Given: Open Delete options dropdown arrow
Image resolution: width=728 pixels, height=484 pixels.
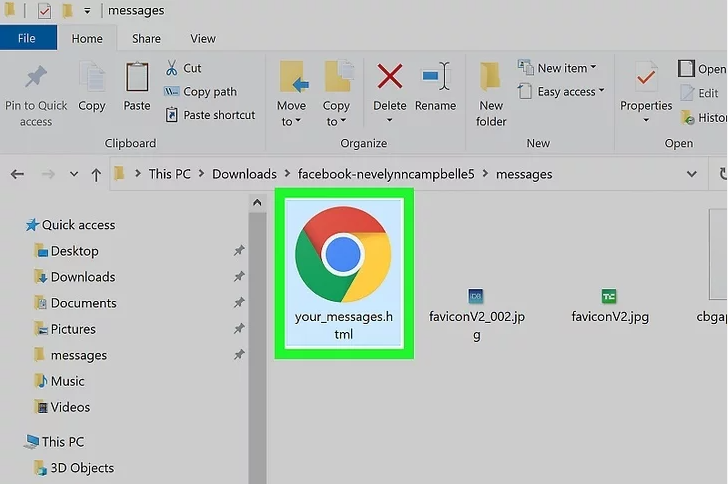Looking at the screenshot, I should pos(390,120).
